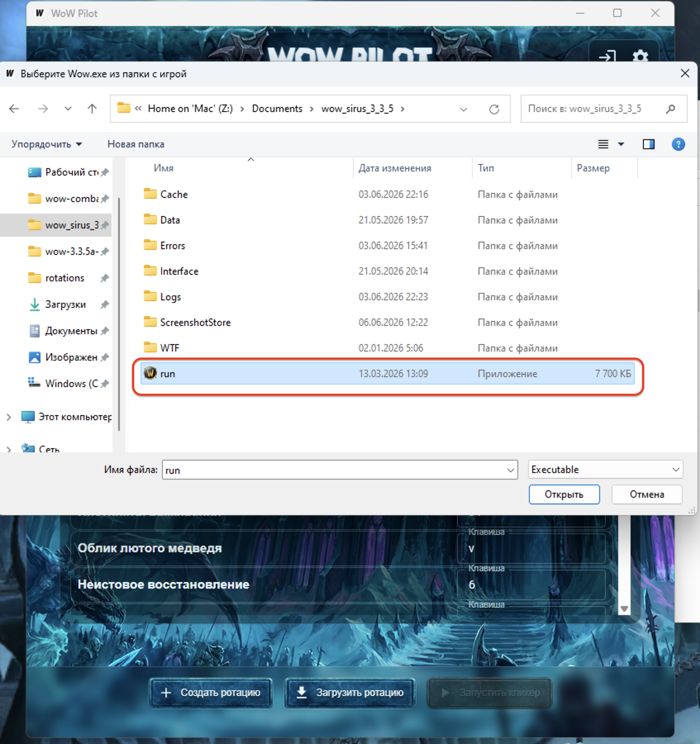Viewport: 700px width, 744px height.
Task: Click the login arrow icon in WoW Pilot
Action: (x=607, y=56)
